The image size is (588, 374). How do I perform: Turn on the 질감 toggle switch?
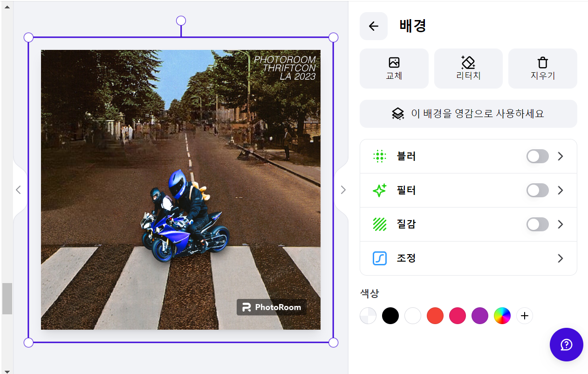[x=538, y=224]
